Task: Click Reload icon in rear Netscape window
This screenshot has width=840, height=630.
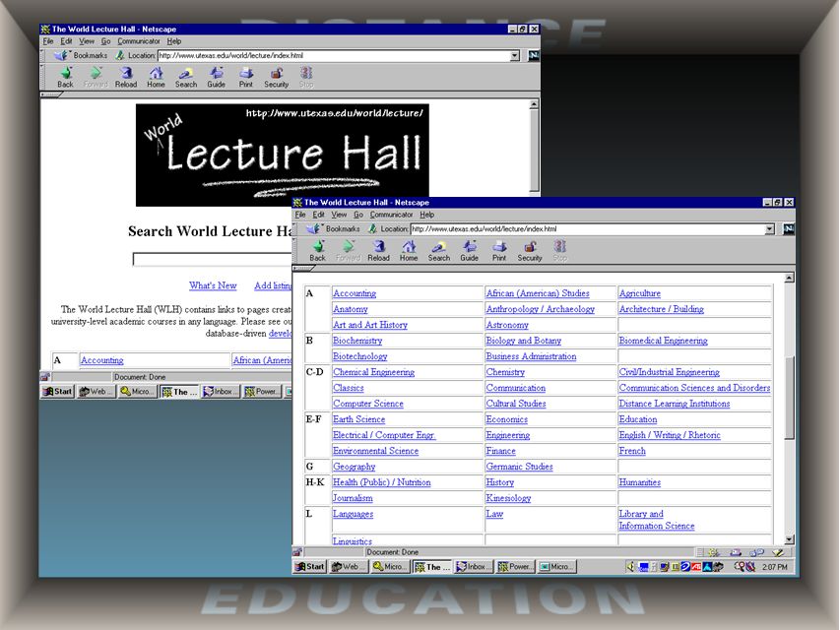Action: pyautogui.click(x=126, y=77)
